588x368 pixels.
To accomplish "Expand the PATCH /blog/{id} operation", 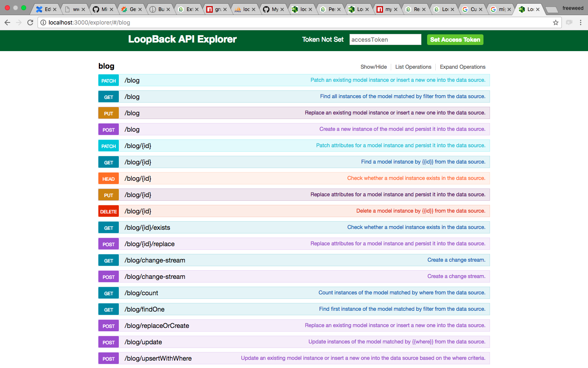I will pyautogui.click(x=294, y=146).
